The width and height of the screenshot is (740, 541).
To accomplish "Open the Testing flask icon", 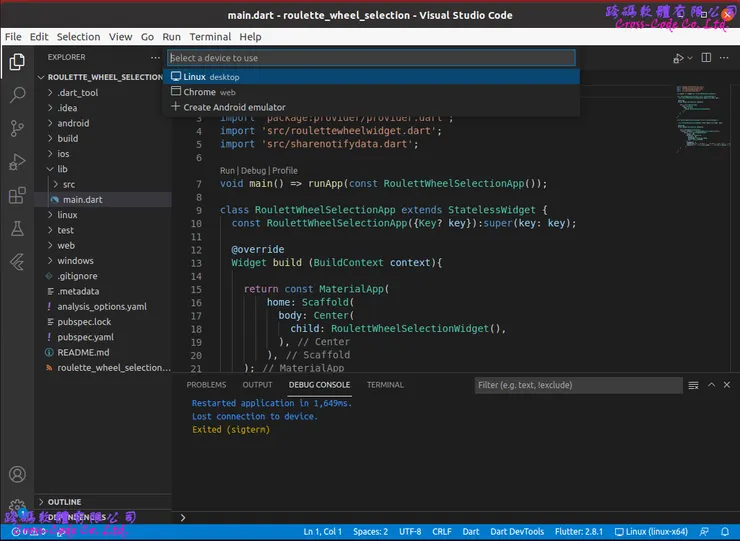I will click(17, 229).
